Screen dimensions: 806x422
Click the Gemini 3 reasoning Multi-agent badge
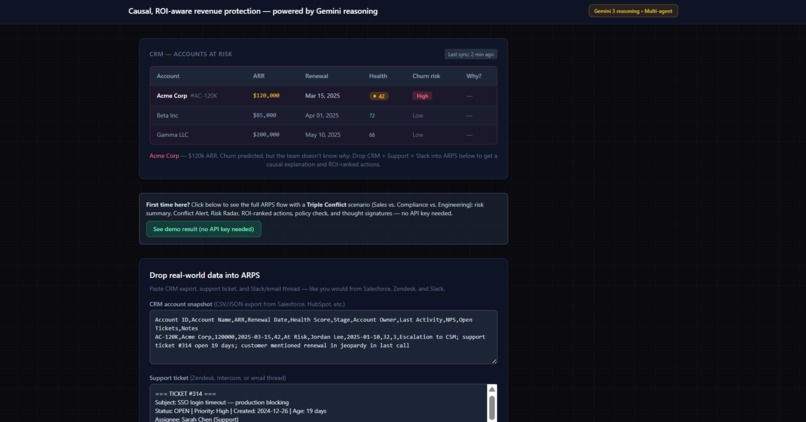(x=633, y=11)
